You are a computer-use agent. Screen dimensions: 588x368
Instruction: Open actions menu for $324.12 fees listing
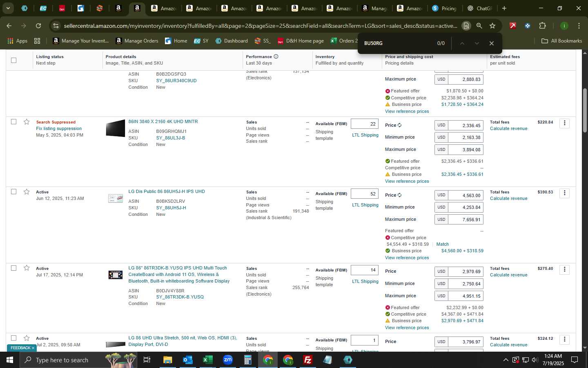[x=564, y=339]
